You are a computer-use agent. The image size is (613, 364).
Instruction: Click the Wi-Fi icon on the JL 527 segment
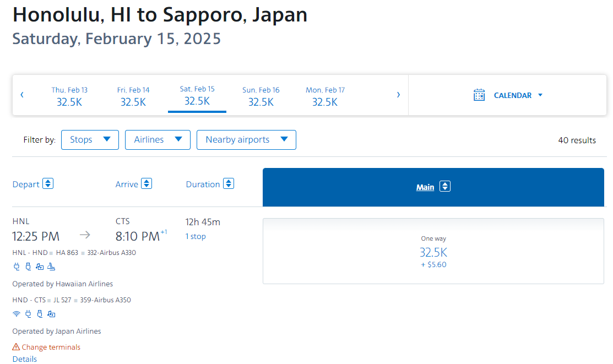pos(16,313)
